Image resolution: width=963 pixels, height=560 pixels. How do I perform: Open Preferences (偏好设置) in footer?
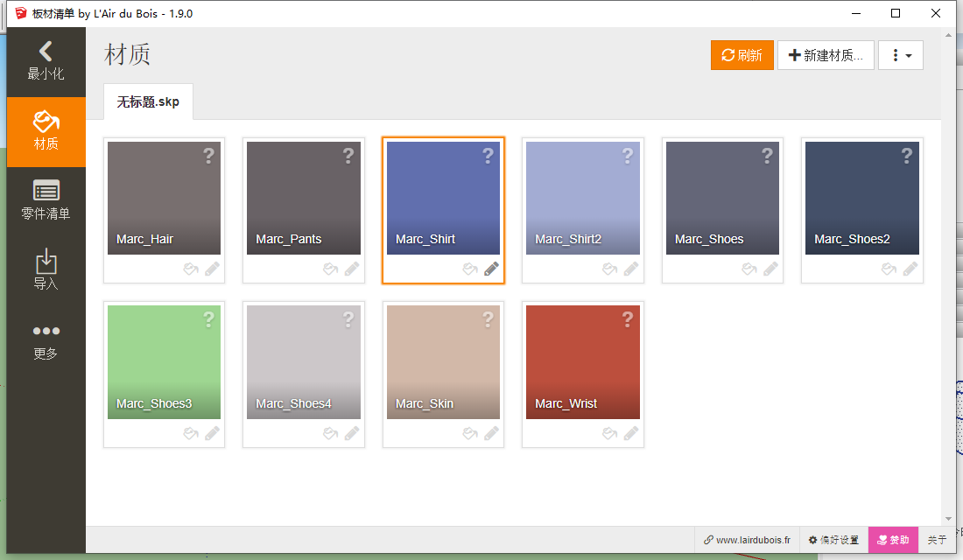(x=833, y=540)
